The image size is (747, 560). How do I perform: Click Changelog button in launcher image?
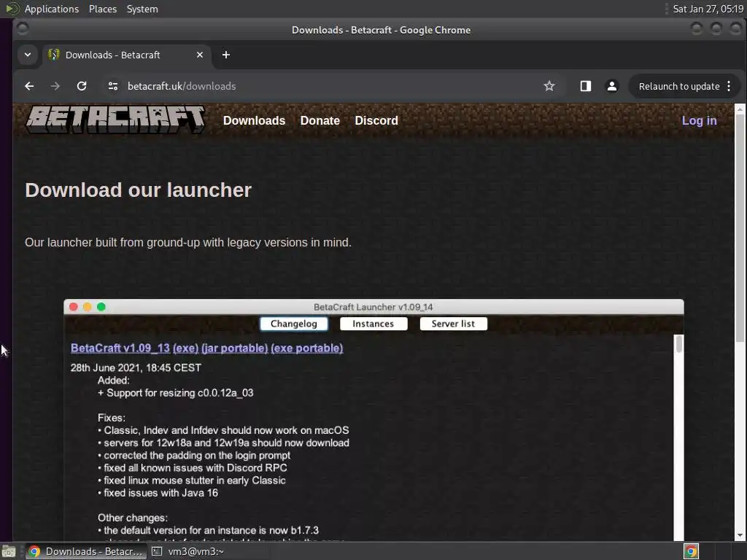click(x=294, y=324)
